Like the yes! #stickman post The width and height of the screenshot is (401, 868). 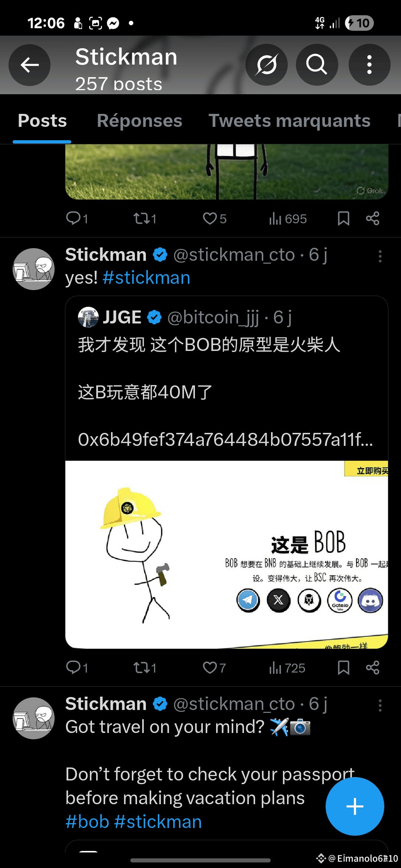215,668
